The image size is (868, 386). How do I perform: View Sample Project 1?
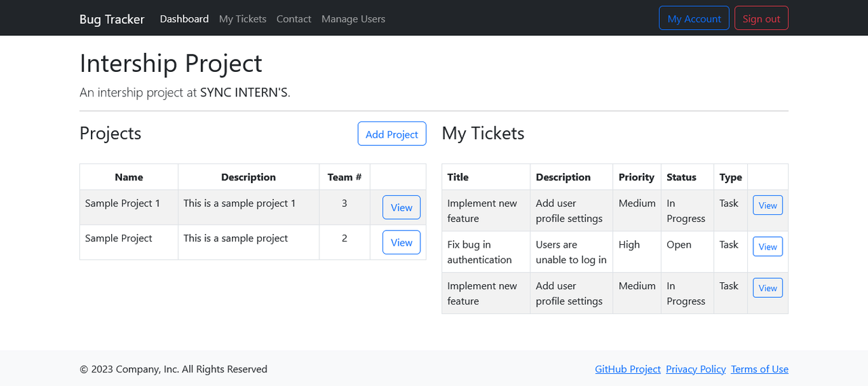point(401,208)
